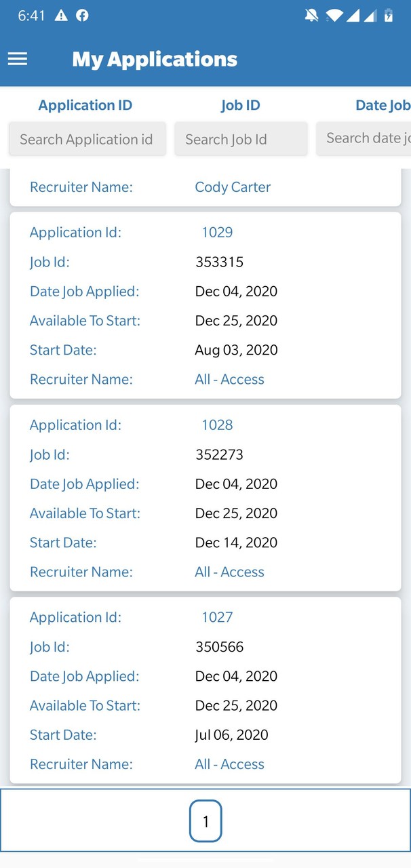Open application 1029 details

[217, 232]
